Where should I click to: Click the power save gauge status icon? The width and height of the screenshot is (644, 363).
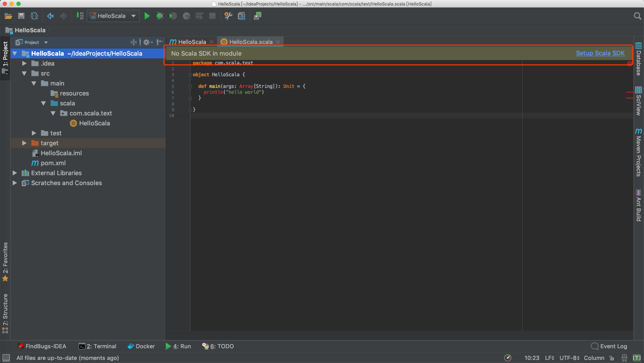click(x=508, y=358)
